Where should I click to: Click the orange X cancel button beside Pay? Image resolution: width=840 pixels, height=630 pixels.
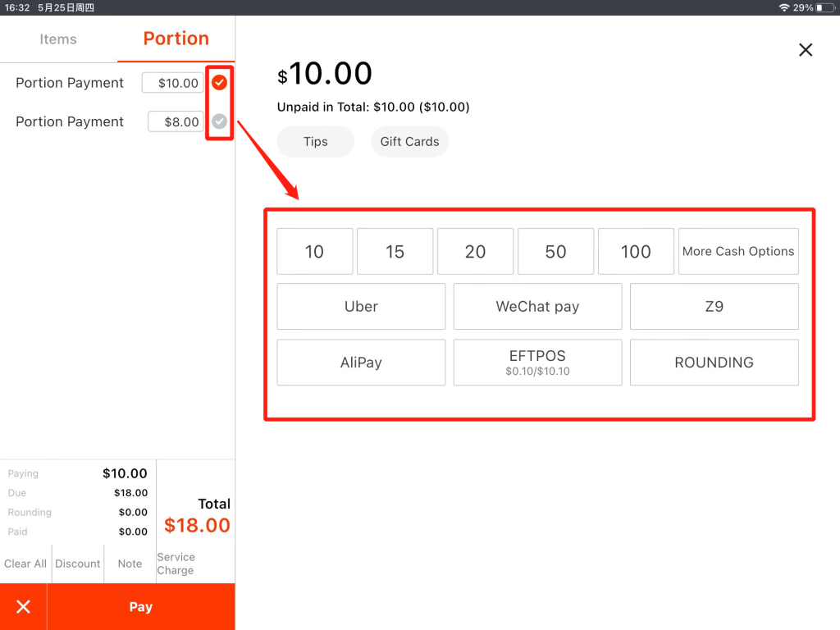23,606
